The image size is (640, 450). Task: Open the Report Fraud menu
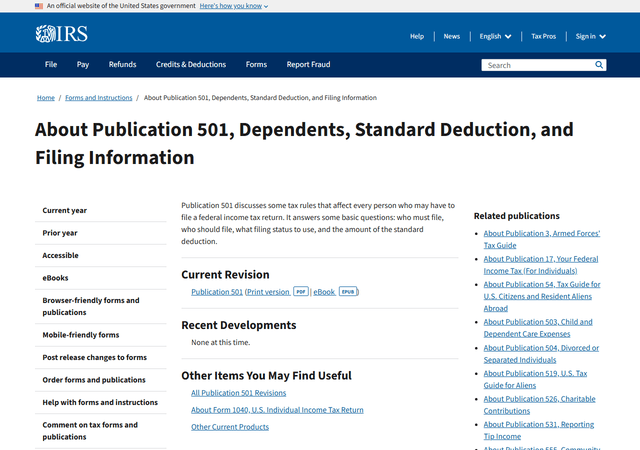coord(308,65)
